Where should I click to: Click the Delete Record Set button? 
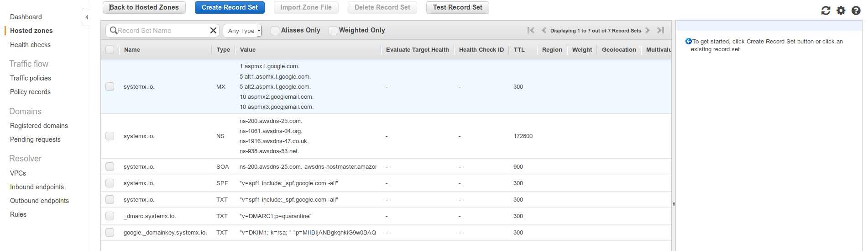382,7
